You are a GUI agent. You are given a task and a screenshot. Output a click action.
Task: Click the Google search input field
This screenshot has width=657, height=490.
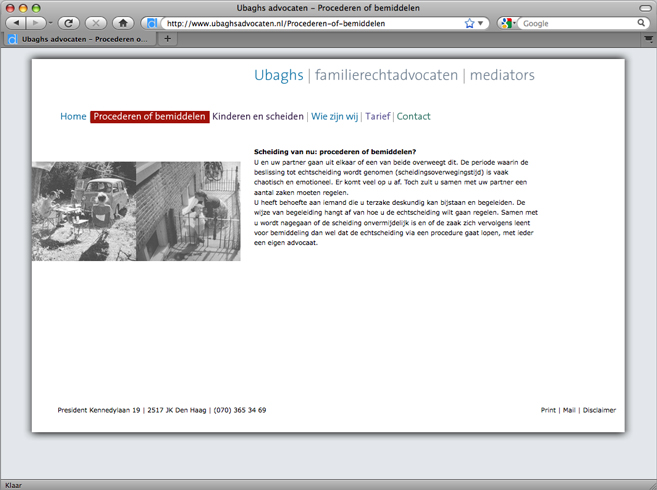[577, 23]
